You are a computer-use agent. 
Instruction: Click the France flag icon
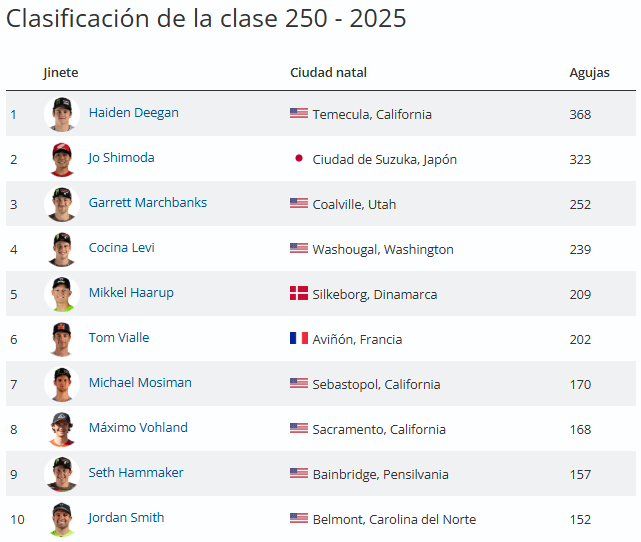coord(298,338)
